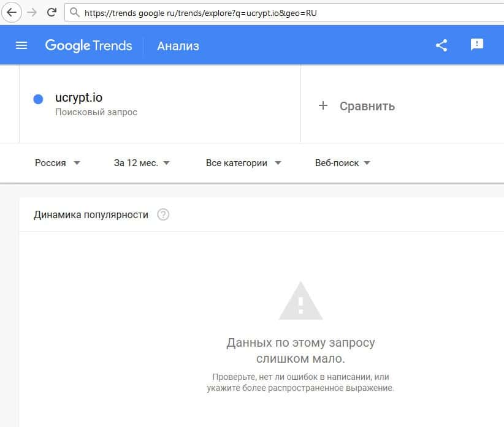Show help for Динамика популярности
Screen dimensions: 504x427
pos(163,214)
